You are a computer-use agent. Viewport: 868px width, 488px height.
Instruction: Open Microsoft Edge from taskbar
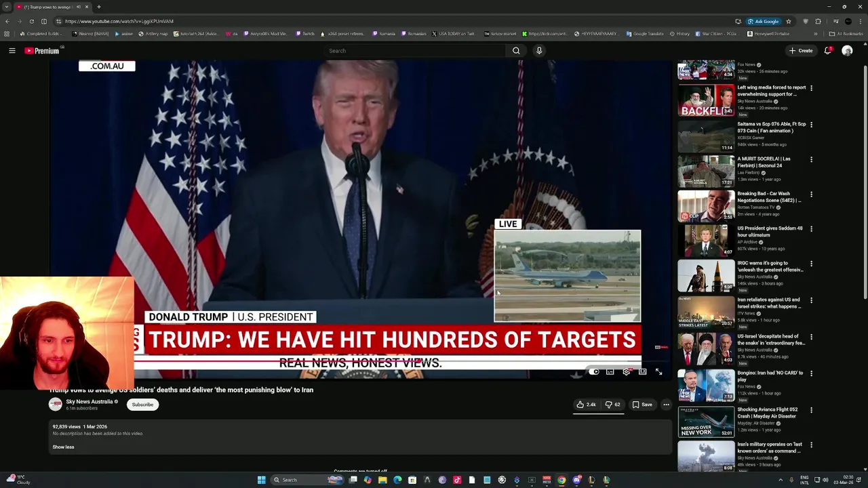pos(397,480)
